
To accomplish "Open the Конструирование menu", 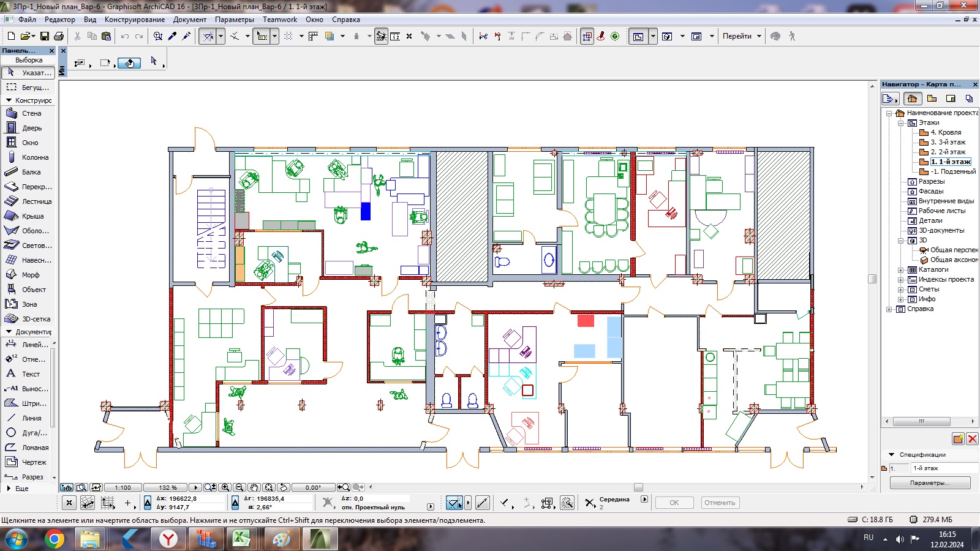I will click(135, 20).
